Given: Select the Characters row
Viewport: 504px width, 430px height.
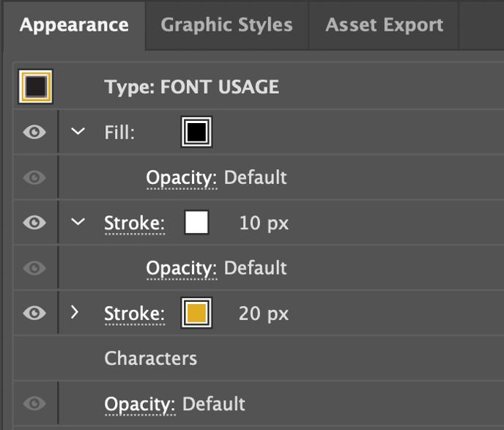Looking at the screenshot, I should click(151, 358).
